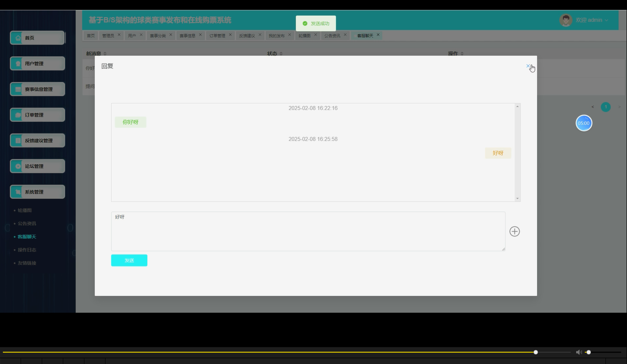Click the 发送 send button
The width and height of the screenshot is (627, 364).
pos(129,260)
